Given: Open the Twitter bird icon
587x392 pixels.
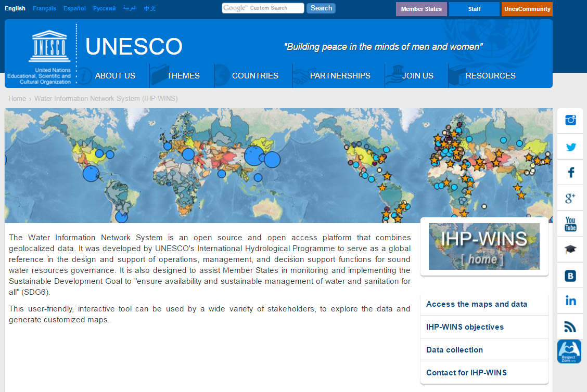Looking at the screenshot, I should tap(570, 147).
